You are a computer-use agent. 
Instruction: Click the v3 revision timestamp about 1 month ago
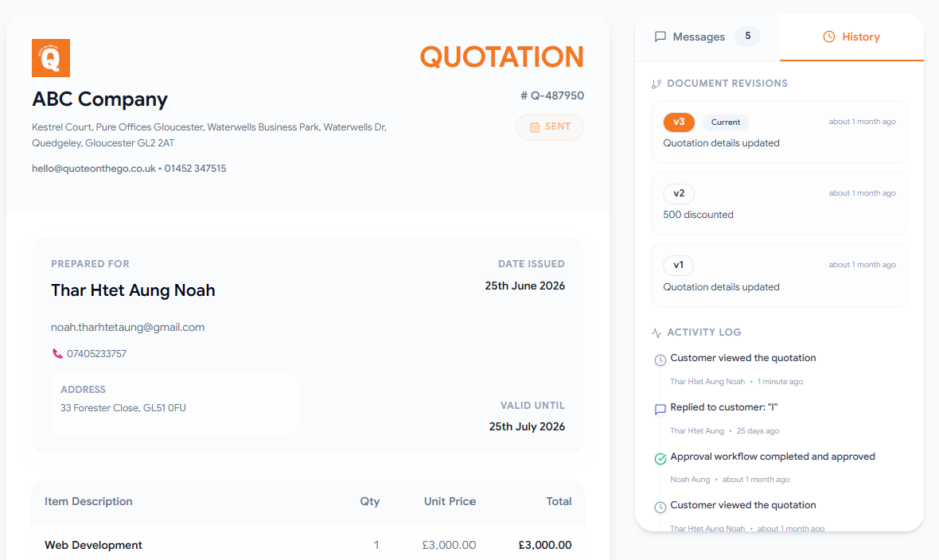(x=863, y=122)
